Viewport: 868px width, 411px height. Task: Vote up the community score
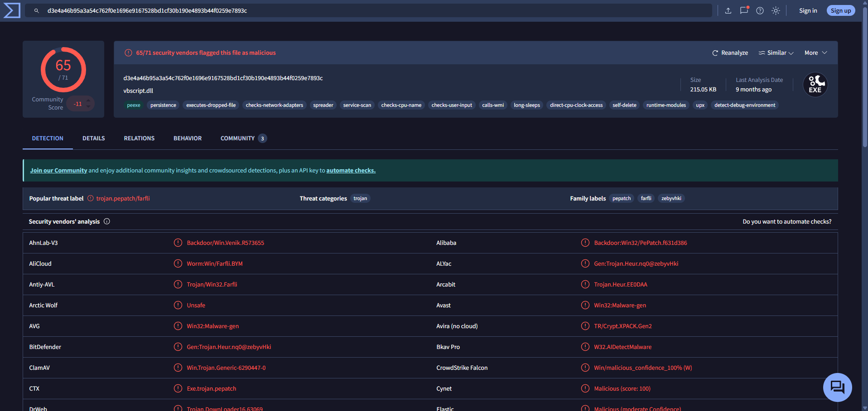[x=88, y=101]
